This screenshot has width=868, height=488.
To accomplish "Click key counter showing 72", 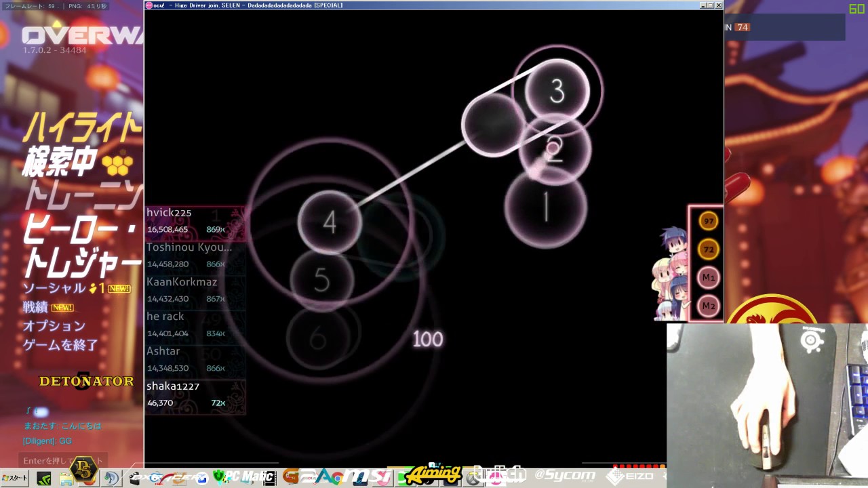I will [x=709, y=249].
